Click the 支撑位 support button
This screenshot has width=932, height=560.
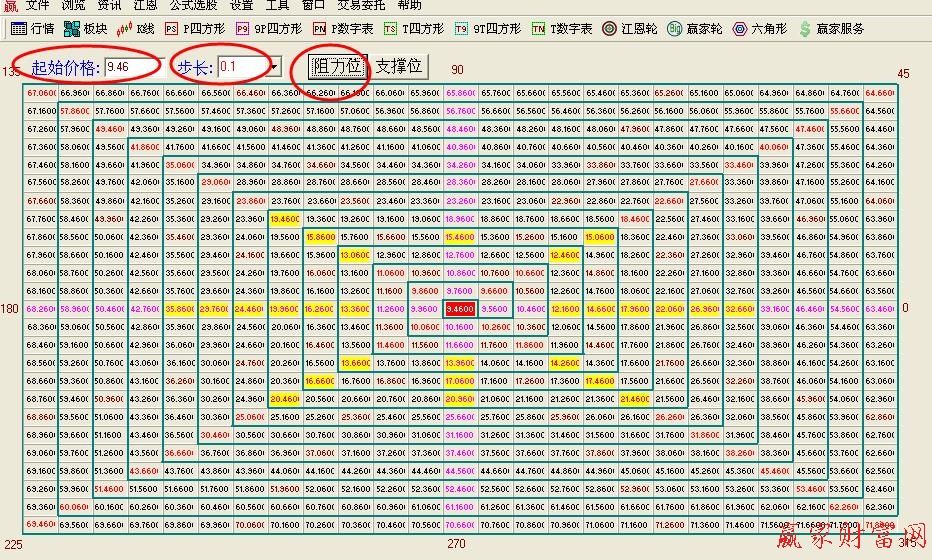point(400,67)
